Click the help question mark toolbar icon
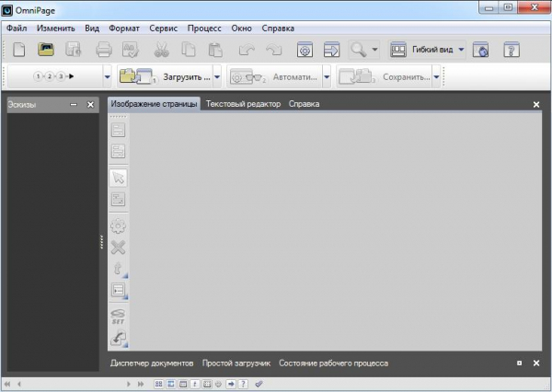Image resolution: width=552 pixels, height=392 pixels. (x=512, y=50)
